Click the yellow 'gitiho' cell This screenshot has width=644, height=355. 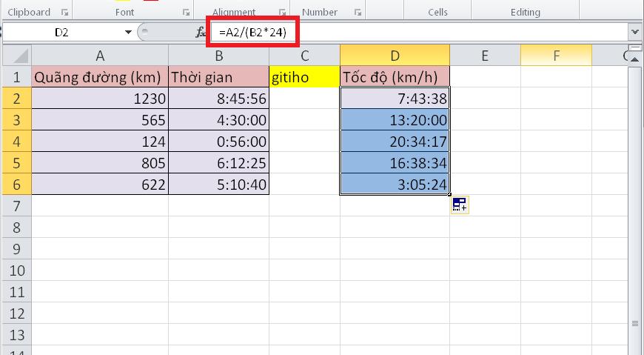click(305, 77)
